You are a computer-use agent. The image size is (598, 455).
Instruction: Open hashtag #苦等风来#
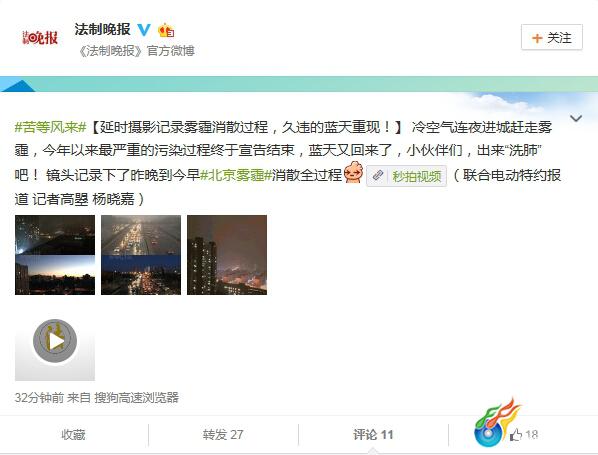point(50,127)
